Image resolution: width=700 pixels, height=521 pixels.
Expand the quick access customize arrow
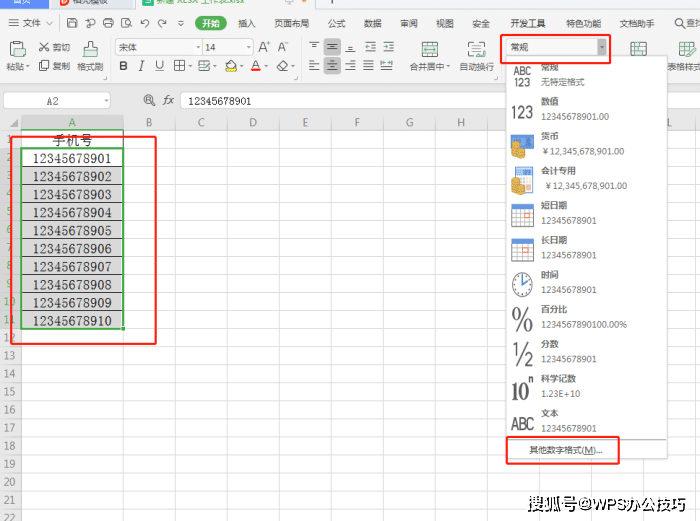click(x=181, y=23)
